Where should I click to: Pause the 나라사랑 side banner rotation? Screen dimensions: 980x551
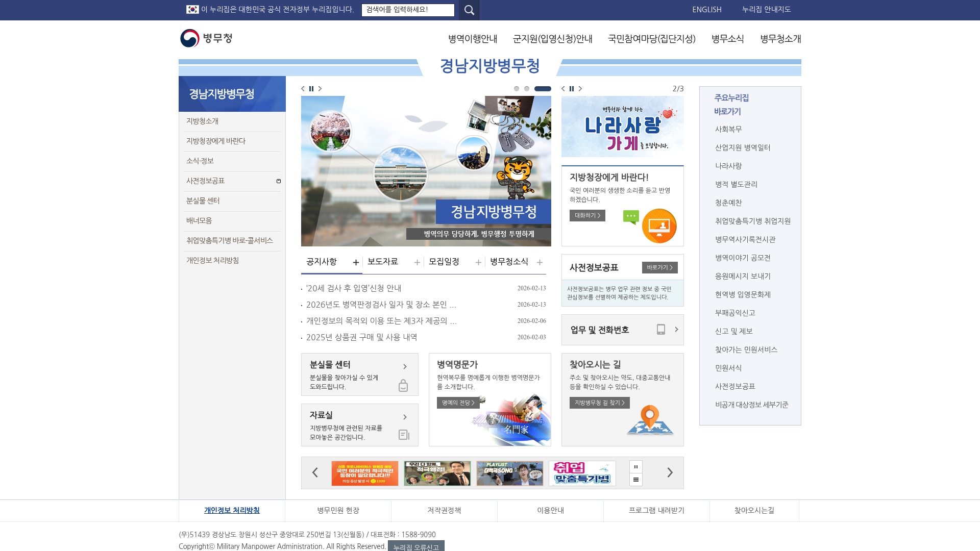tap(572, 88)
